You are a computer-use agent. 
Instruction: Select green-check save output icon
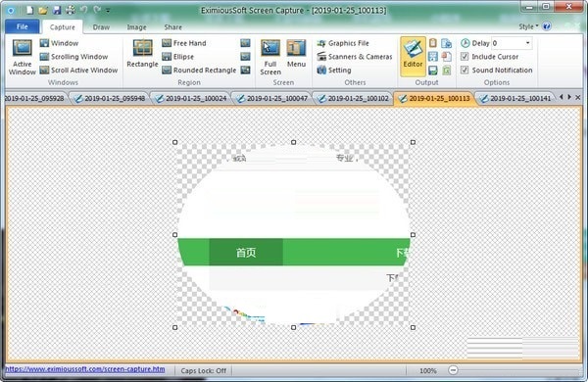tap(433, 71)
